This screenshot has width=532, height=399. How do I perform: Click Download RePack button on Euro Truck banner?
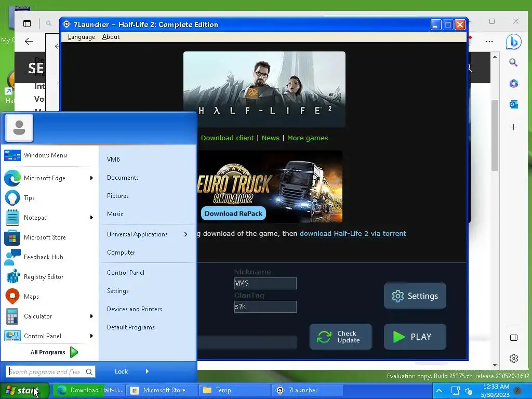[x=233, y=214]
